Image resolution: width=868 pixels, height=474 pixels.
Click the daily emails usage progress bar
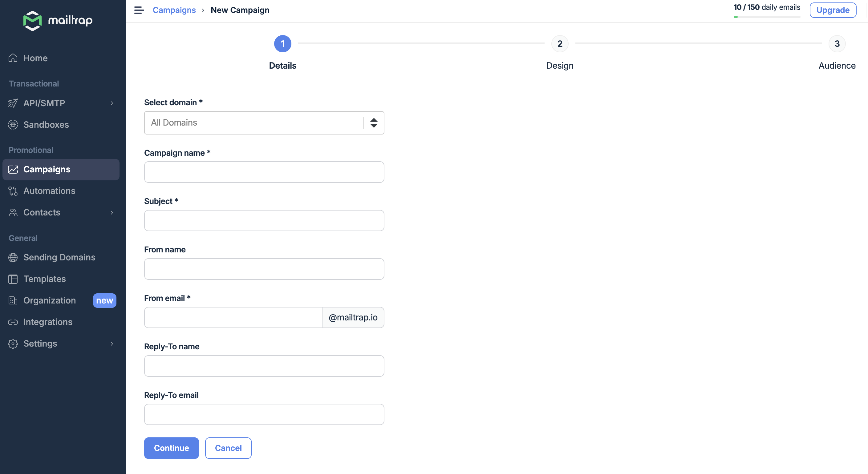pyautogui.click(x=767, y=17)
